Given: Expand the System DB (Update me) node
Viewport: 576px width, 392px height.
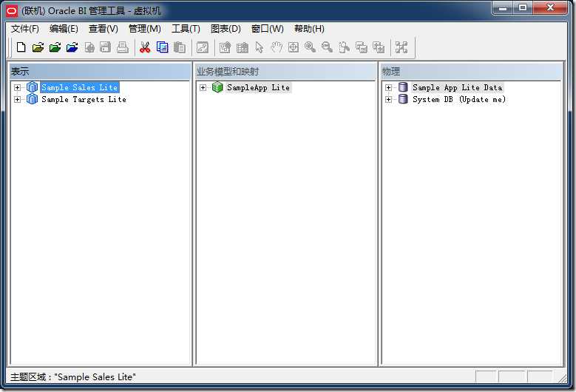Looking at the screenshot, I should pos(388,100).
